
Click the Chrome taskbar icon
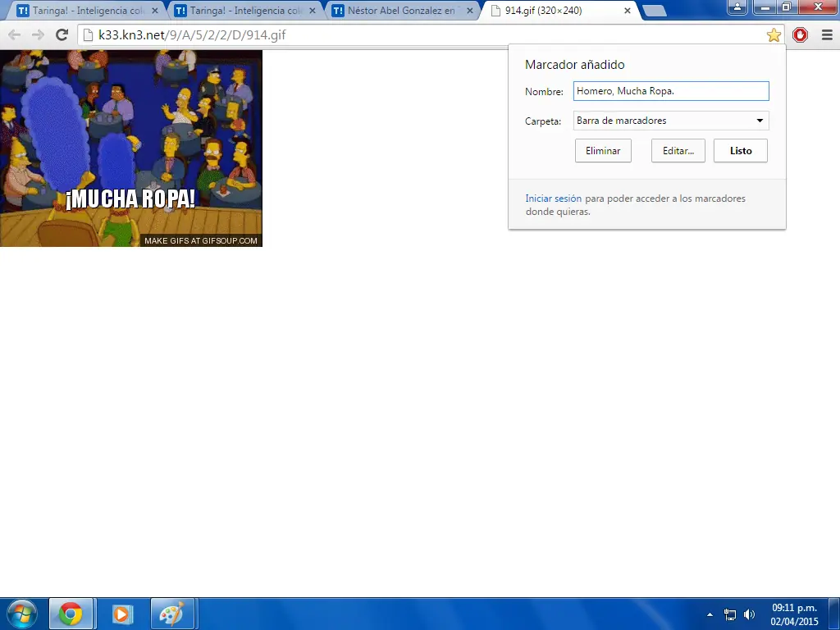(x=71, y=614)
